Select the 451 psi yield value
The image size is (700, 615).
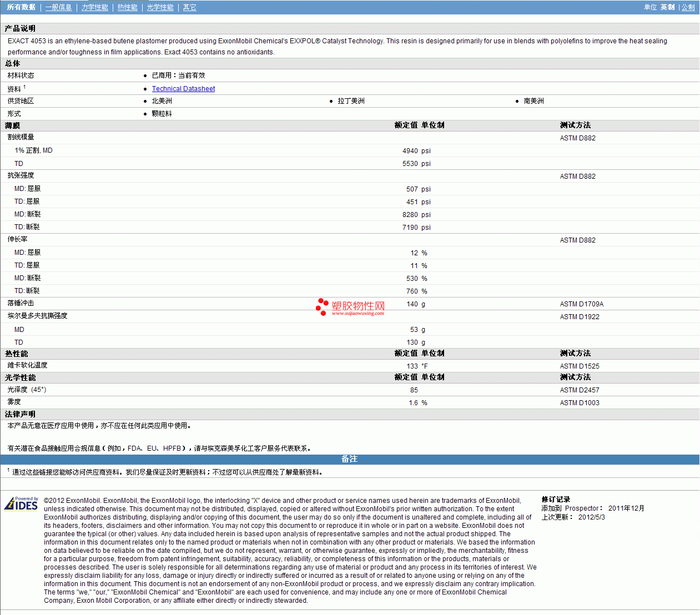(419, 202)
